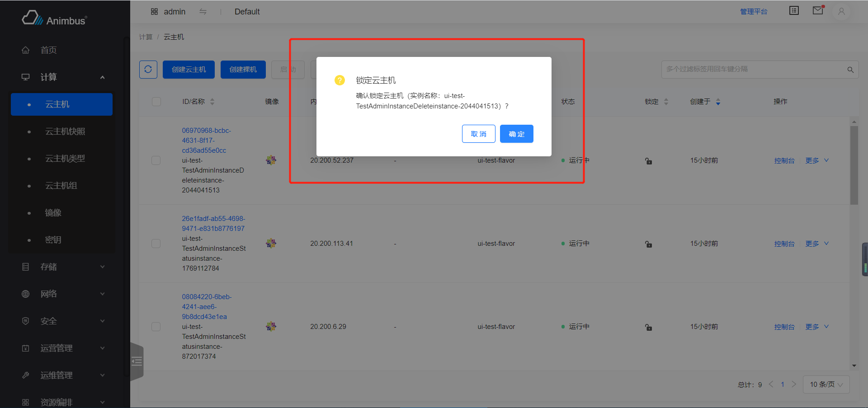Cancel the lock dialog with 取消
This screenshot has width=868, height=408.
click(478, 134)
